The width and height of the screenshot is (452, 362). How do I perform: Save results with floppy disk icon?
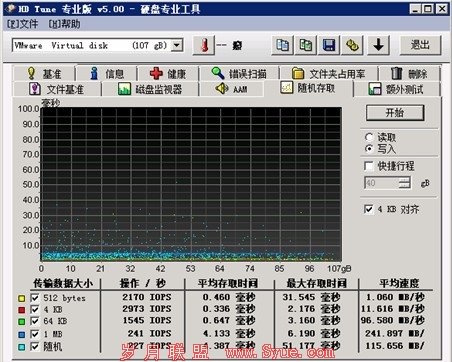(x=329, y=45)
